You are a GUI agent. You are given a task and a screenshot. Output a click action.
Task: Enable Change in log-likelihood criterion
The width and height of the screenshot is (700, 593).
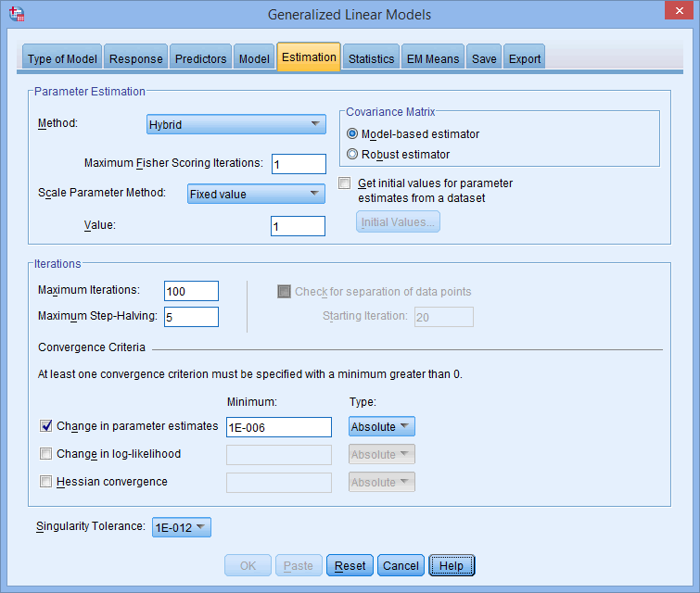pyautogui.click(x=46, y=454)
